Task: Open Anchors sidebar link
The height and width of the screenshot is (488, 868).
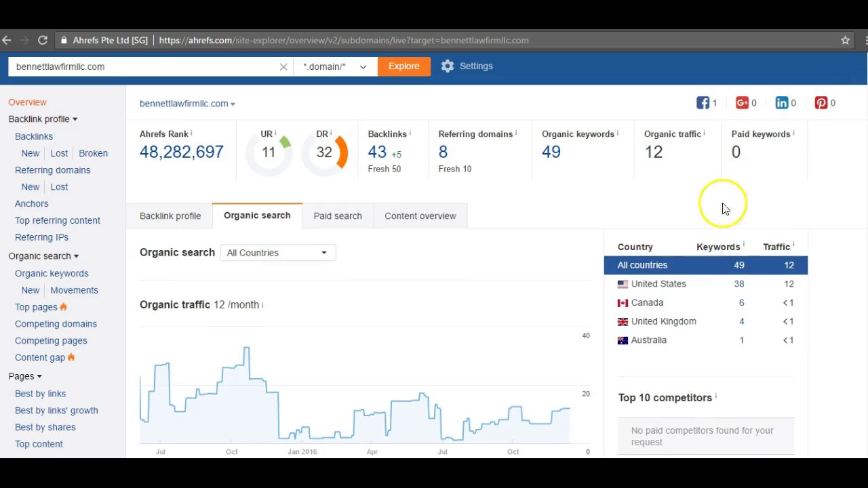Action: (x=31, y=204)
